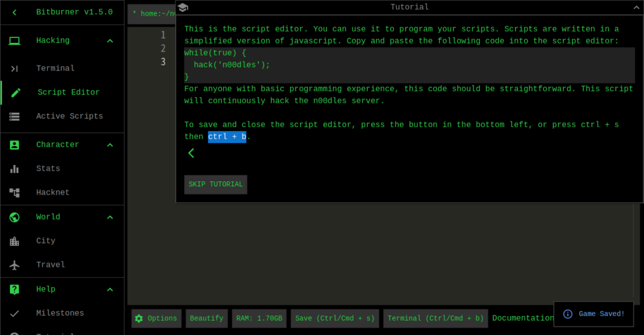Viewport: 644px width, 335px height.
Task: Click line number 1 in the gutter
Action: pos(163,35)
